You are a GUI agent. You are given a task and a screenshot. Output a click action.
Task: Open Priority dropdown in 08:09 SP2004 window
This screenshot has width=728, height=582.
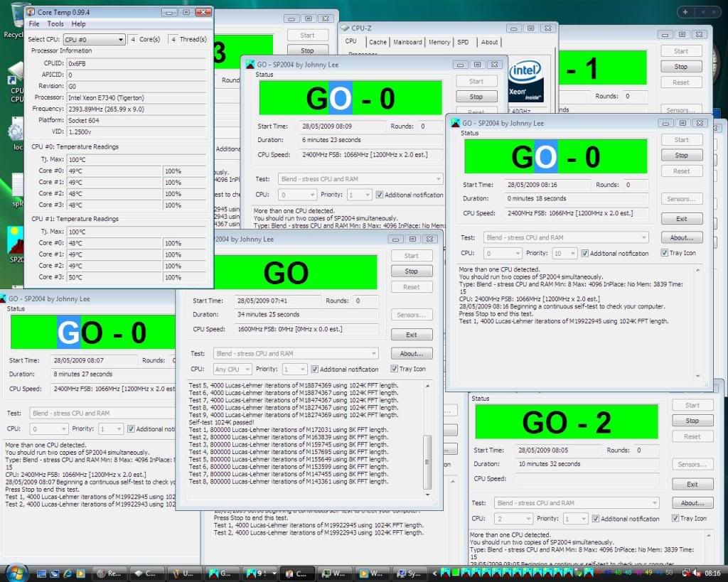[x=359, y=195]
